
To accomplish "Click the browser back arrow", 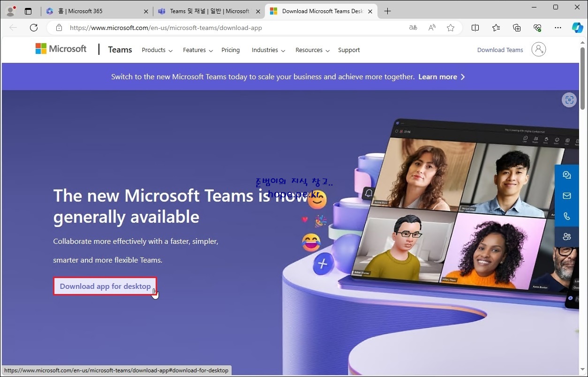I will [x=13, y=28].
